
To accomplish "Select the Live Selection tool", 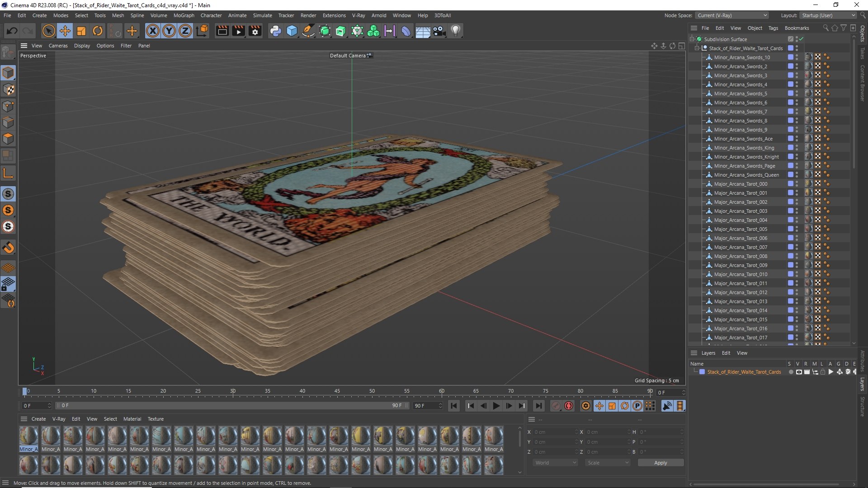I will (x=48, y=31).
